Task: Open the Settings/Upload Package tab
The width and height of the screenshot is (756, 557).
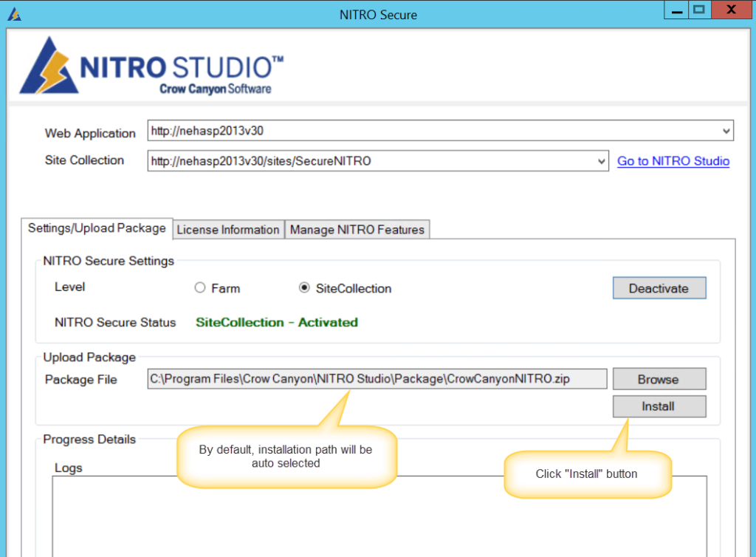Action: pyautogui.click(x=97, y=228)
